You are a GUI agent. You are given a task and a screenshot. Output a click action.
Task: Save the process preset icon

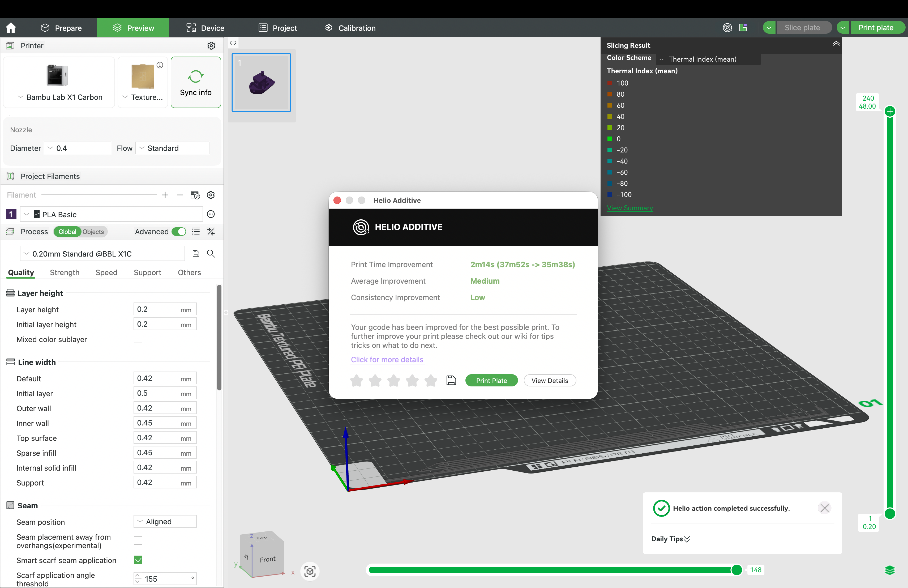[196, 253]
